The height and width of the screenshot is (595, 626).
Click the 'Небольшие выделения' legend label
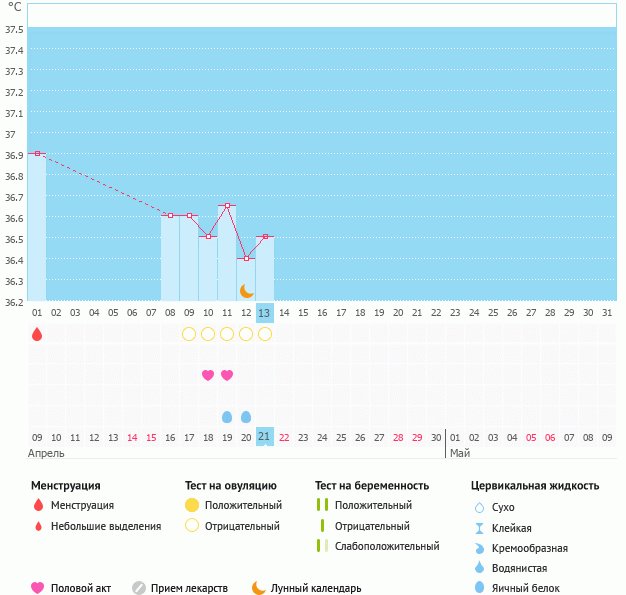[105, 526]
